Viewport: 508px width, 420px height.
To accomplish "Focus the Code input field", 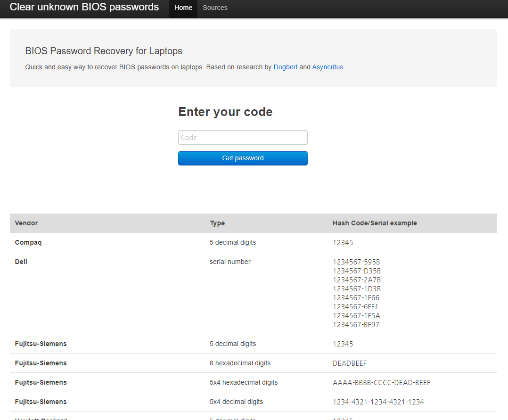I will pyautogui.click(x=243, y=138).
